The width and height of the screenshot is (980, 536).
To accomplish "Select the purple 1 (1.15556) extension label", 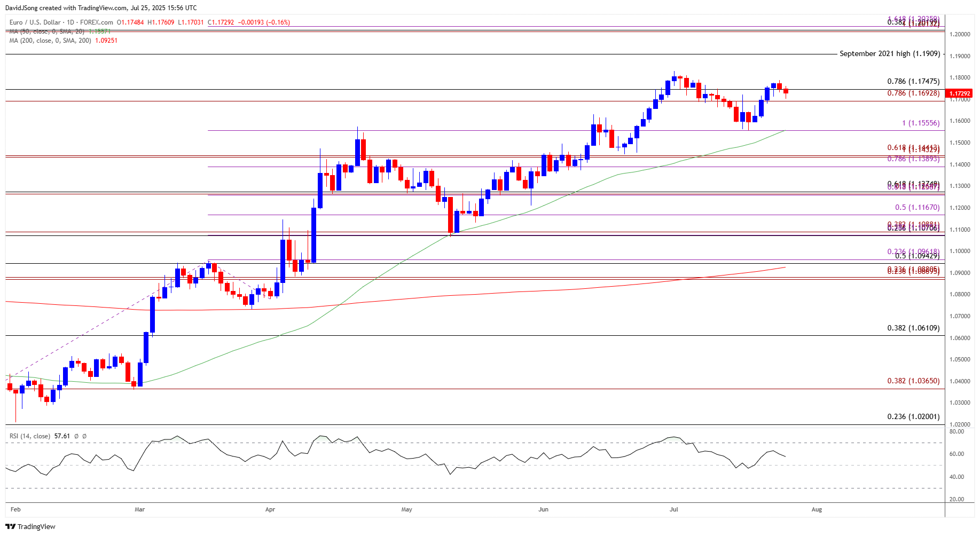I will pos(920,123).
